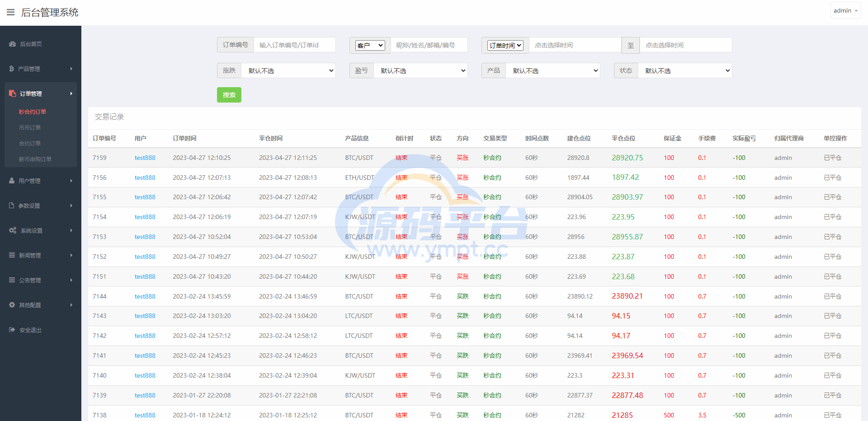
Task: Click the 单控操作 column header
Action: (835, 138)
